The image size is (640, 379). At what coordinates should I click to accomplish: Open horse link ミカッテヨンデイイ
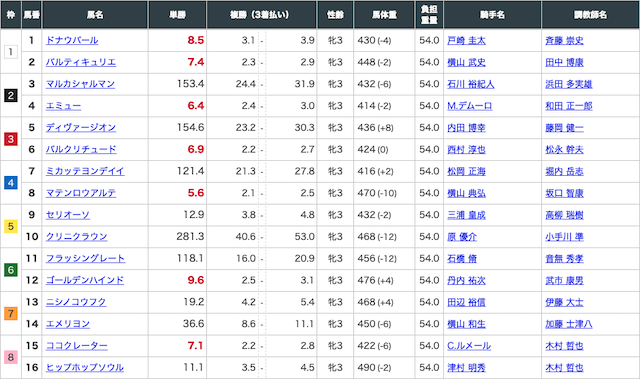85,171
